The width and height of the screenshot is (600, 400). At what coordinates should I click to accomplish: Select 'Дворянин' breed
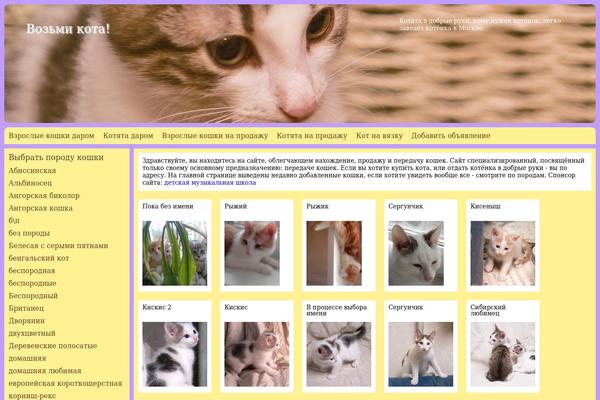26,321
